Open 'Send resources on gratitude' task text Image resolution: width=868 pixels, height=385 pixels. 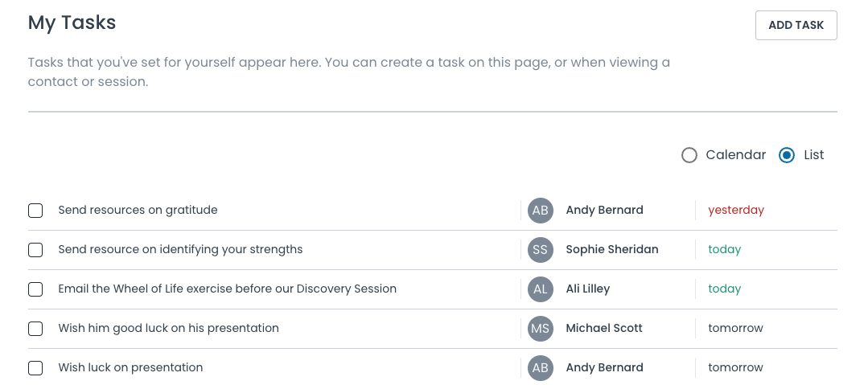tap(138, 210)
